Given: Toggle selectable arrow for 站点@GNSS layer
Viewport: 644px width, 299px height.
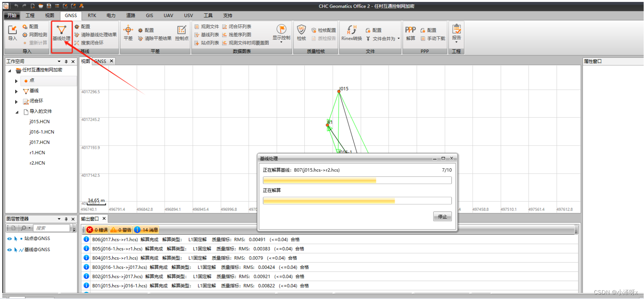Looking at the screenshot, I should click(x=16, y=239).
